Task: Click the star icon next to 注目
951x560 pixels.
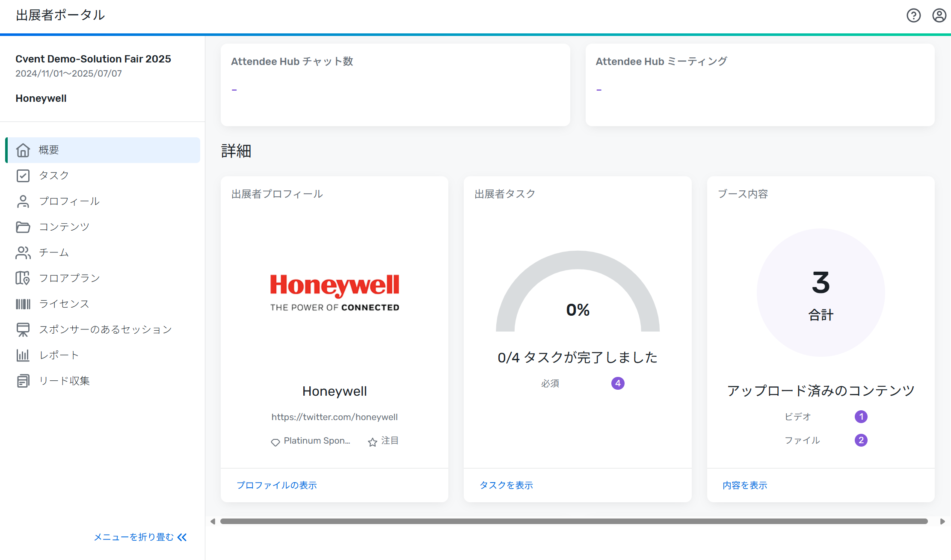Action: tap(373, 442)
